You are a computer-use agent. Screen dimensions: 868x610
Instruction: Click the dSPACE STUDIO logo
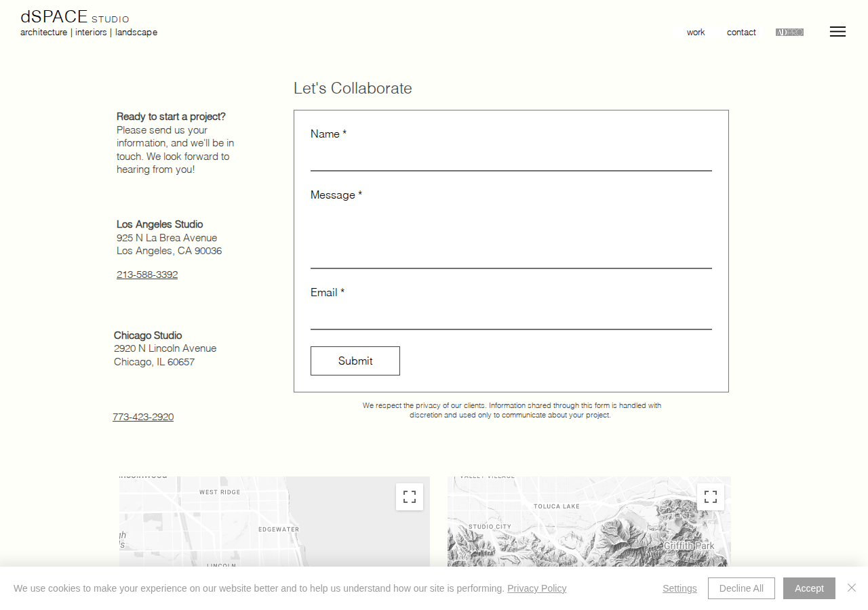[75, 17]
